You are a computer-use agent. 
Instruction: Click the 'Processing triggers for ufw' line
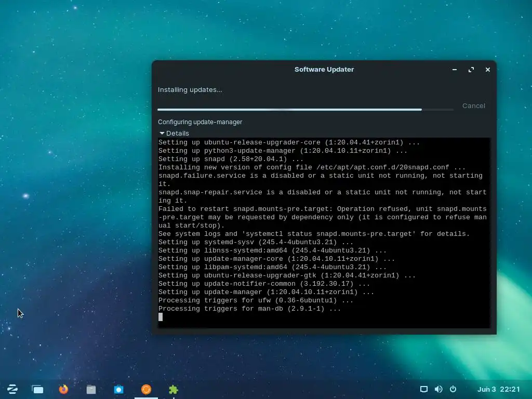tap(256, 300)
